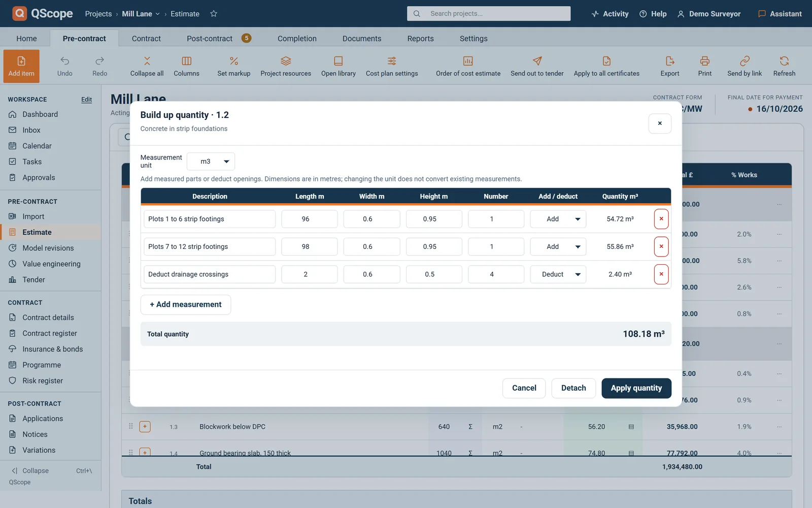Collapse all estimate rows

(x=147, y=66)
